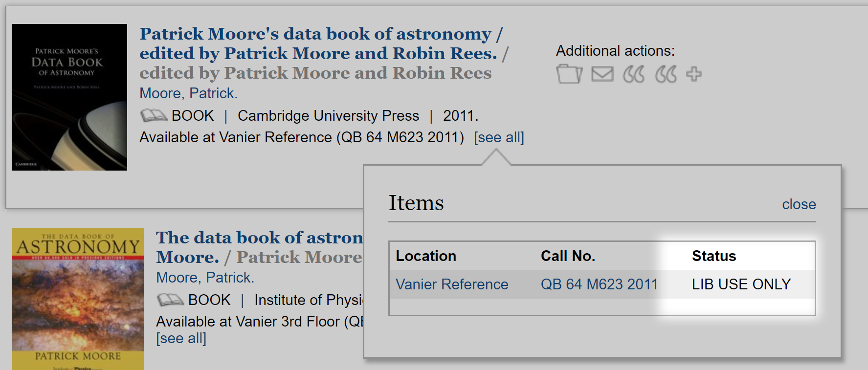Open citation with first quotation marks icon
Screen dimensions: 868x370
[x=634, y=74]
